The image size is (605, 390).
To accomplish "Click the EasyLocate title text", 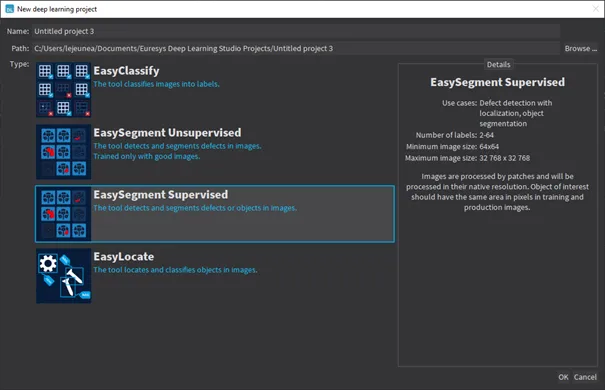I will (123, 257).
